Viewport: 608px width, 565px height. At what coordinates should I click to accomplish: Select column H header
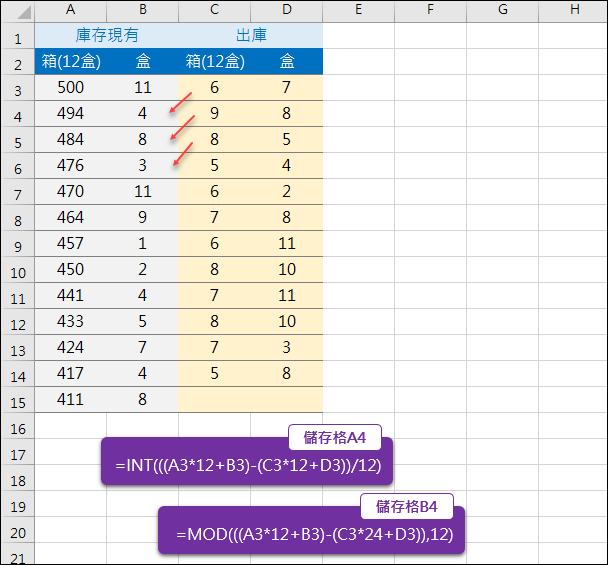click(x=573, y=10)
